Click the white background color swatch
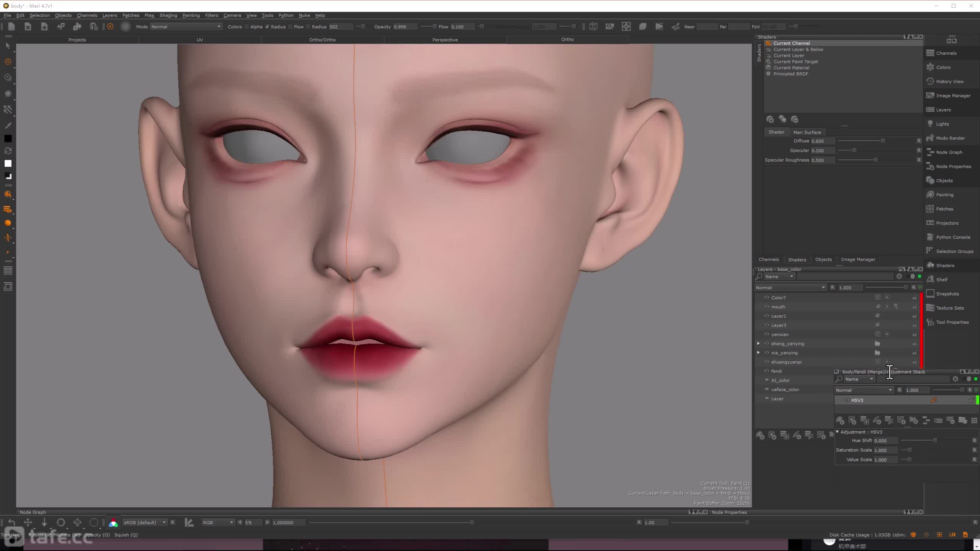This screenshot has width=980, height=551. (x=8, y=163)
